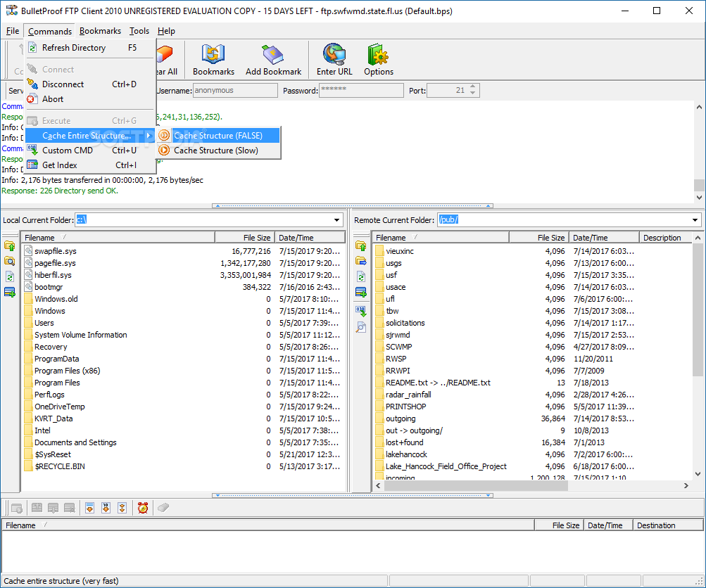Click the queue icon labeled 10
The height and width of the screenshot is (588, 706).
coord(106,508)
